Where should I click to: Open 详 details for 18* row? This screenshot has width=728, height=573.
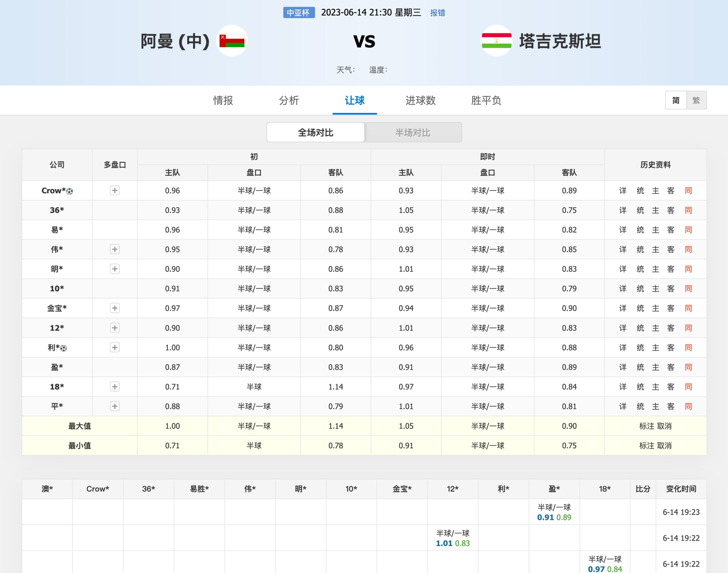(623, 387)
